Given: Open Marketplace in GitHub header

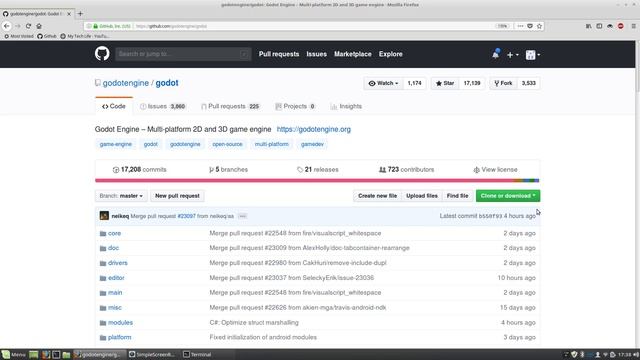Looking at the screenshot, I should (x=353, y=54).
